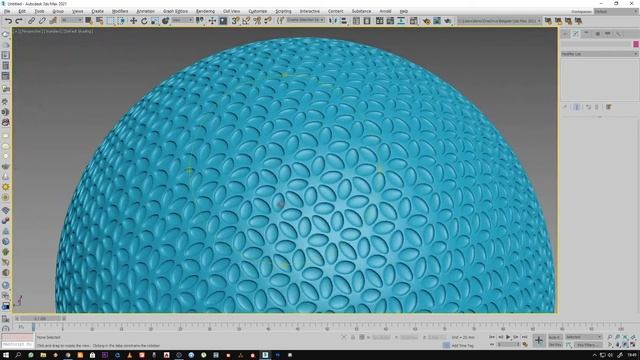Click the Align tool icon

344,20
